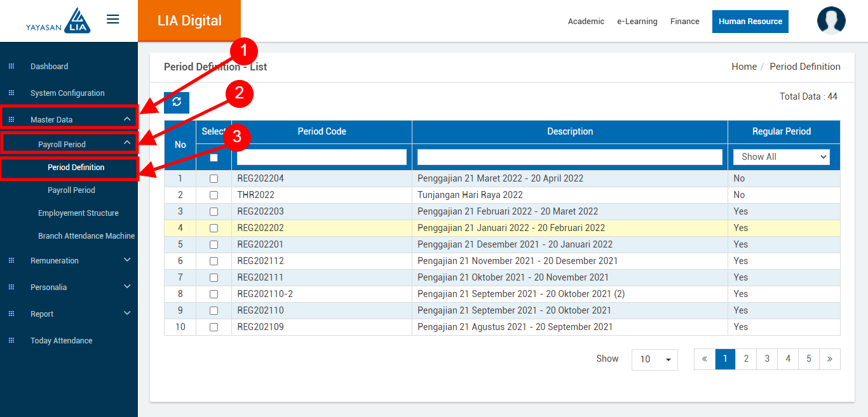Click the grid icon beside Today Attendance
This screenshot has height=417, width=868.
coord(11,341)
